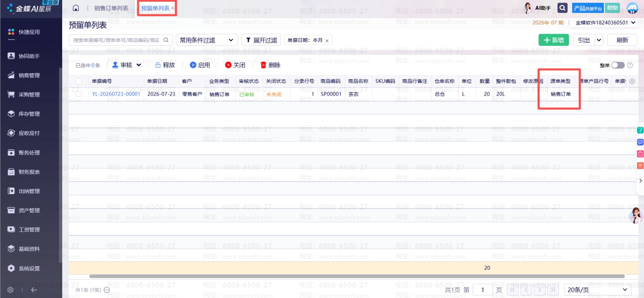644x298 pixels.
Task: Open the 引出 dropdown arrow
Action: 599,40
